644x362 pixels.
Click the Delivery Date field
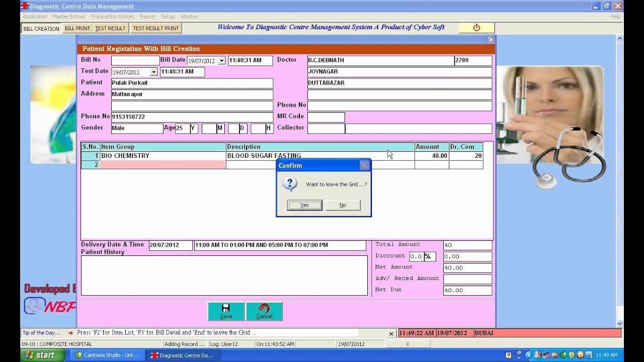[x=171, y=245]
